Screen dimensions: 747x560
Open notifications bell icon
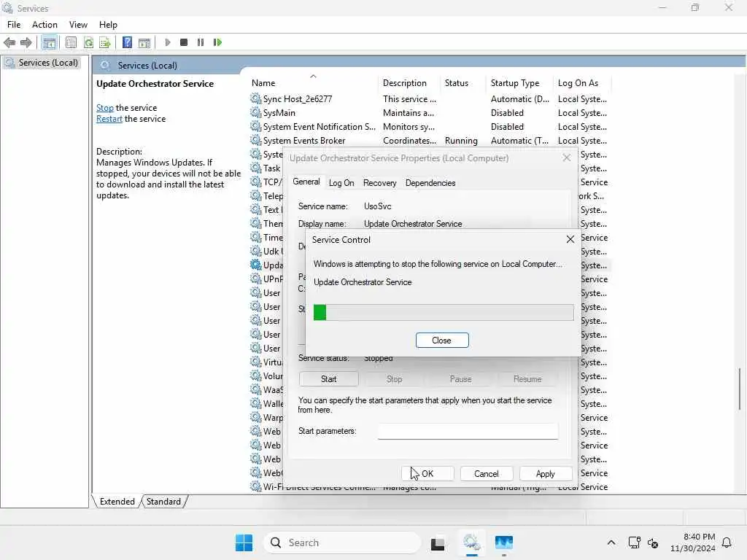727,542
